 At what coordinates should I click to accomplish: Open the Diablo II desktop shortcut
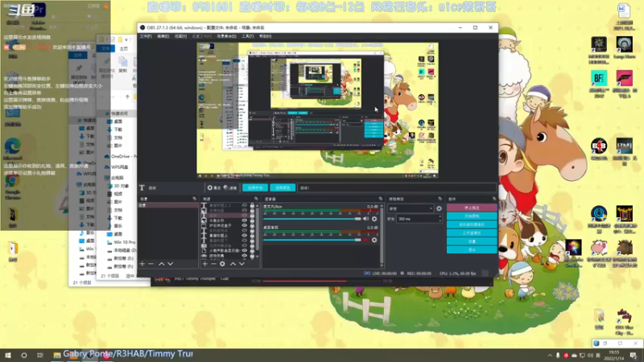[625, 219]
